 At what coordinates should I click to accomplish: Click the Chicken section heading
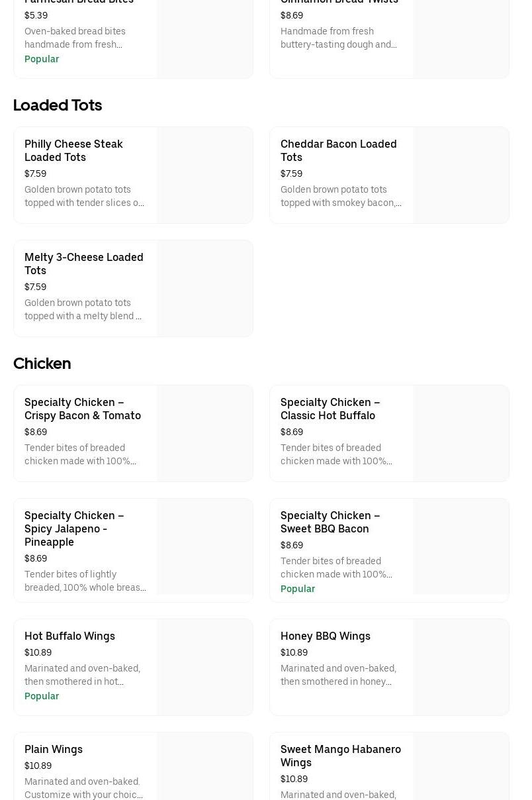(x=42, y=364)
